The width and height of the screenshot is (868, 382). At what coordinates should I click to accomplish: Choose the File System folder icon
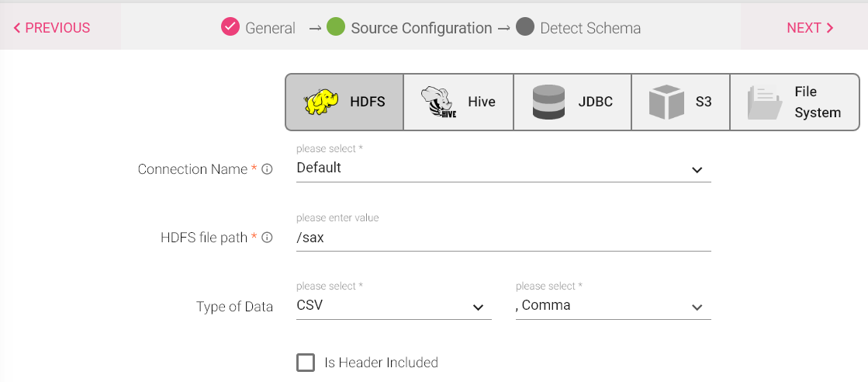pos(764,102)
